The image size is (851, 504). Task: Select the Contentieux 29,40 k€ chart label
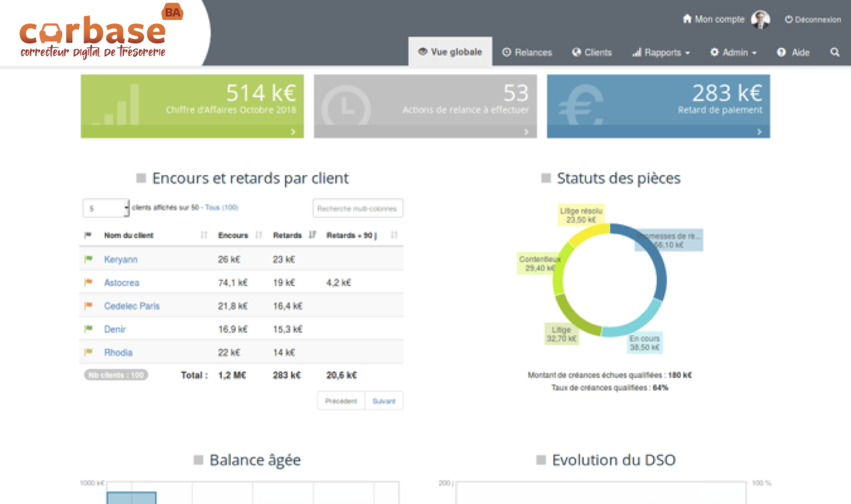(x=539, y=263)
